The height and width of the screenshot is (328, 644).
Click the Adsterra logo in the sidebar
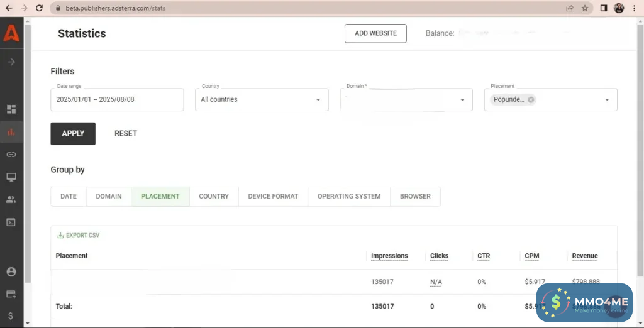(11, 33)
